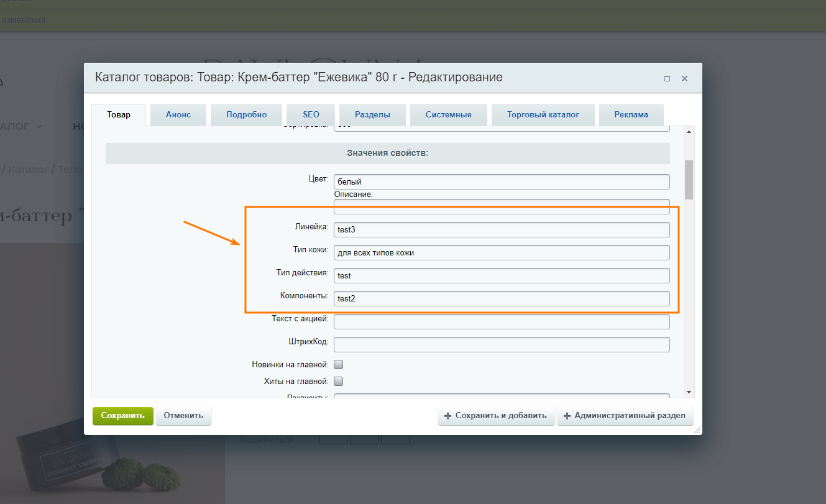This screenshot has height=504, width=826.
Task: Tick the Новинки на главной checkbox
Action: [x=339, y=365]
